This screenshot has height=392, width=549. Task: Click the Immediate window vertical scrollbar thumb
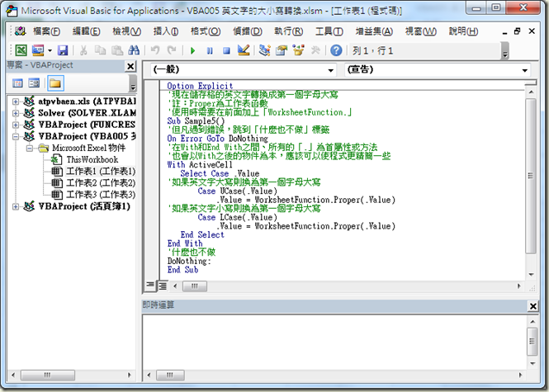pos(532,342)
